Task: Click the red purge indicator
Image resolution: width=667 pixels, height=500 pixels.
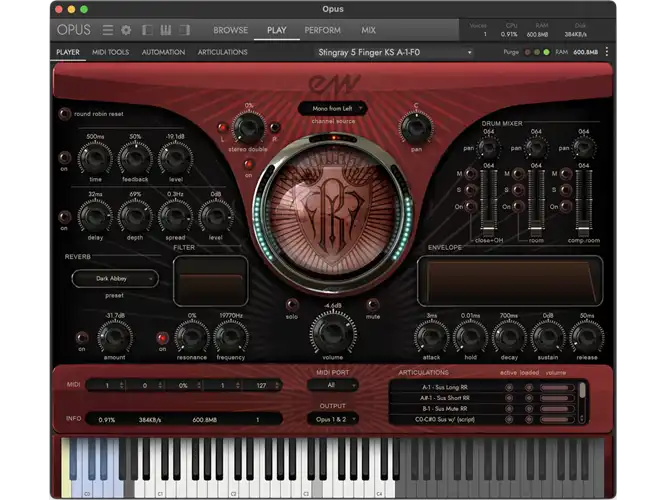Action: [x=527, y=52]
